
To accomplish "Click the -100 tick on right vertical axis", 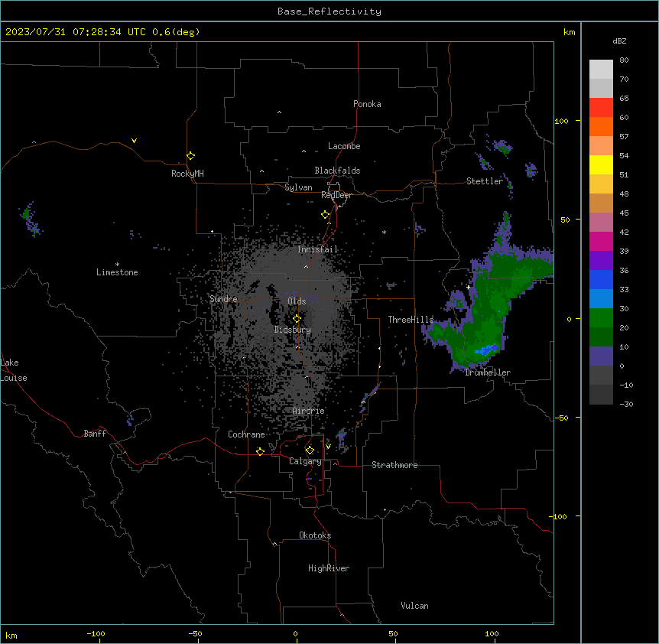I will click(559, 516).
